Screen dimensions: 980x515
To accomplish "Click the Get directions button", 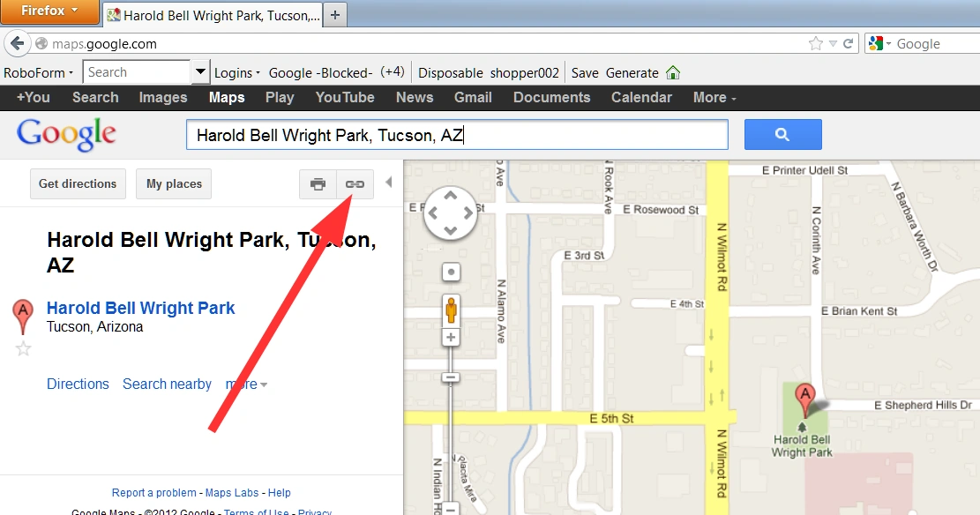I will [x=78, y=183].
